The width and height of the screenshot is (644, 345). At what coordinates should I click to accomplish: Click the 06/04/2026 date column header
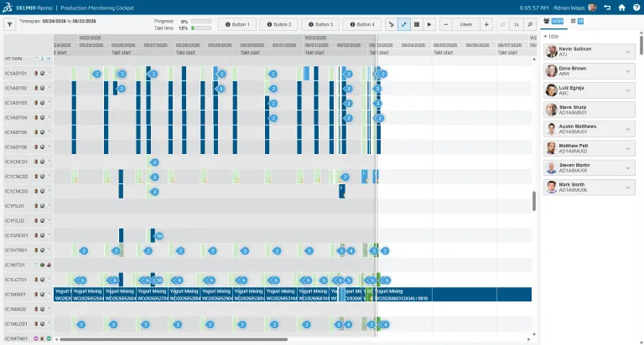point(413,45)
